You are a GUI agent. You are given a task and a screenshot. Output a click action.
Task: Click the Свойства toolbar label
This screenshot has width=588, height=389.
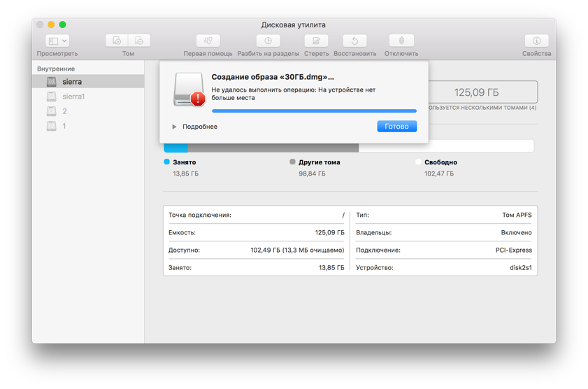pos(537,54)
